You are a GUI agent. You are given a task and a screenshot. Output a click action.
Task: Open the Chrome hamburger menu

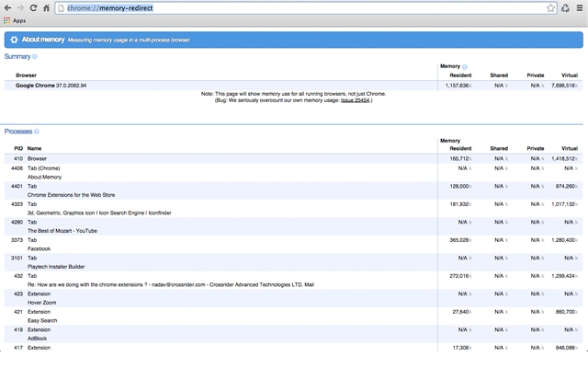[580, 7]
